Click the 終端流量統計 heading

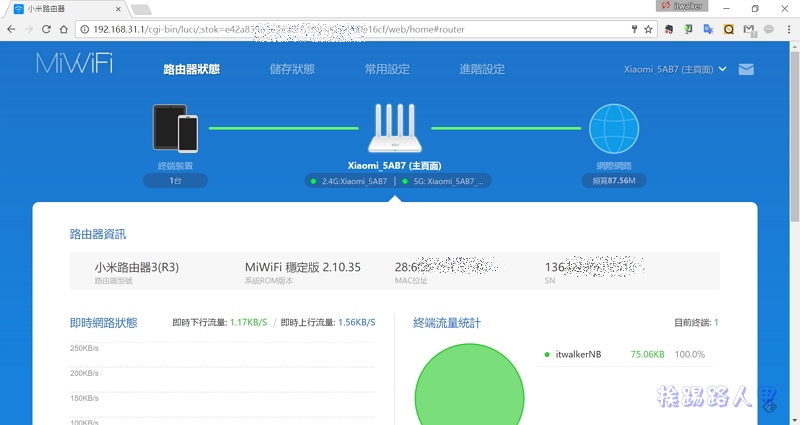[447, 322]
